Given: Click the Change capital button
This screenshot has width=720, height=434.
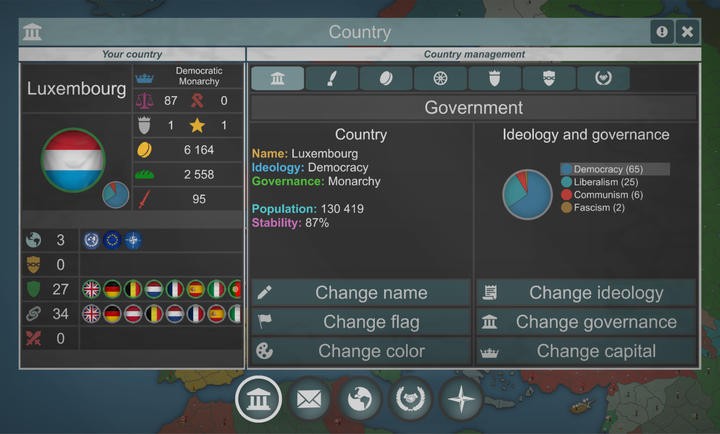Looking at the screenshot, I should click(586, 351).
